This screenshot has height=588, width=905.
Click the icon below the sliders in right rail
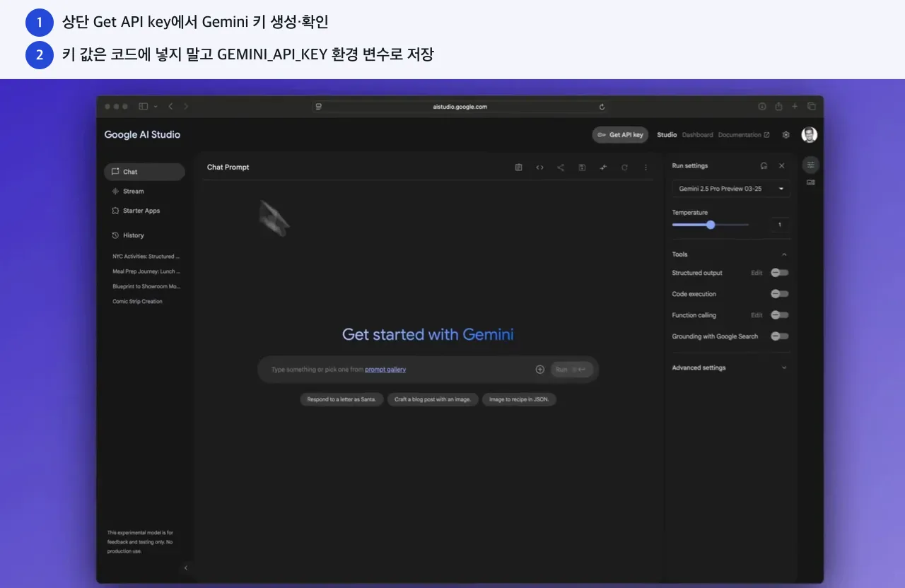coord(810,182)
